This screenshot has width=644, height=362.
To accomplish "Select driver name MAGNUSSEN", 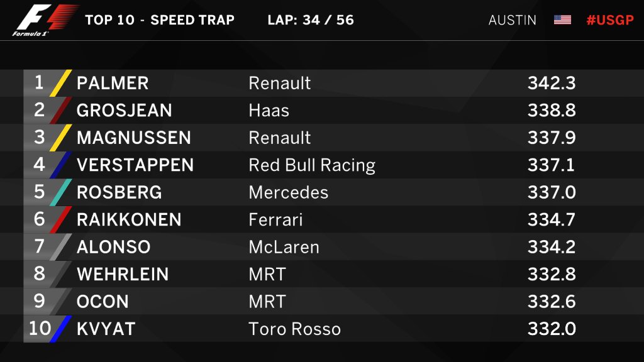I will (134, 138).
